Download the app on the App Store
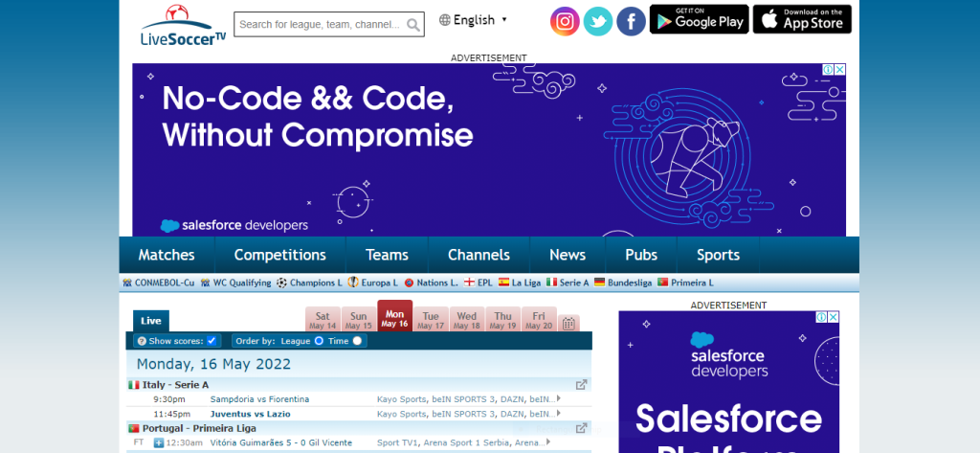Image resolution: width=980 pixels, height=453 pixels. (802, 19)
